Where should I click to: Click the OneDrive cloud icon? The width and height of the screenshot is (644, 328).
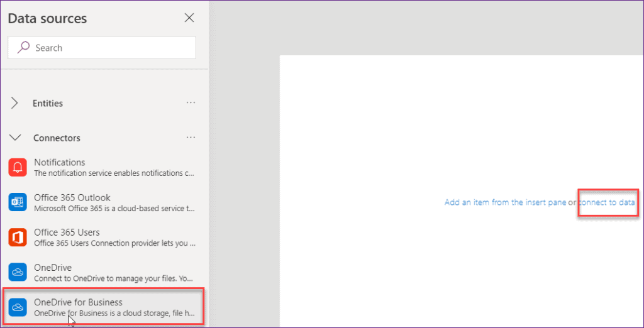click(18, 273)
